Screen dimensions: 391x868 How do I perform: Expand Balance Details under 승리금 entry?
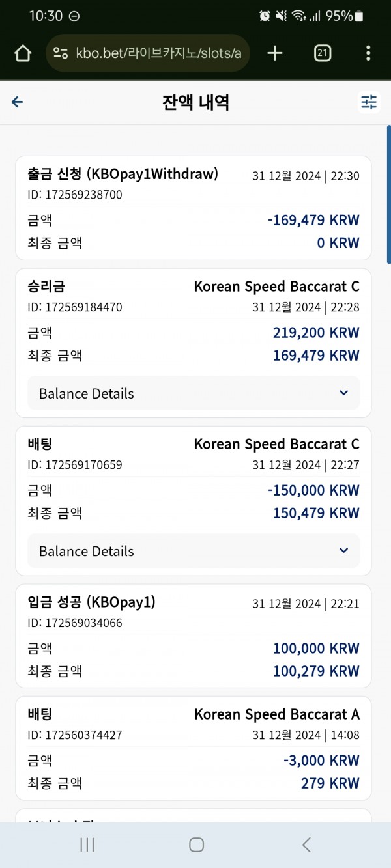pyautogui.click(x=194, y=393)
